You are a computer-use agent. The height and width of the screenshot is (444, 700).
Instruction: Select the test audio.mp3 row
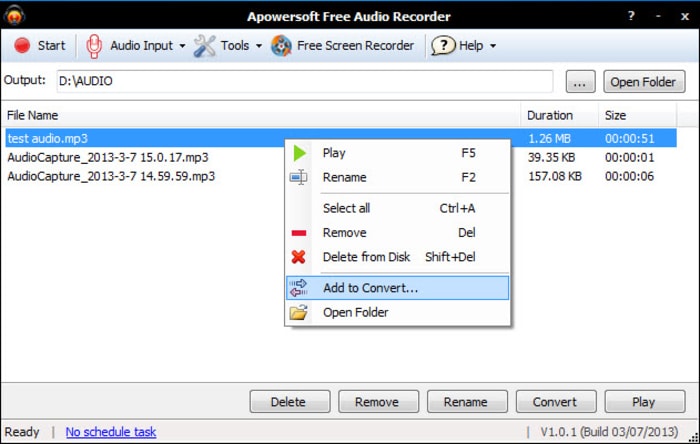[x=341, y=138]
